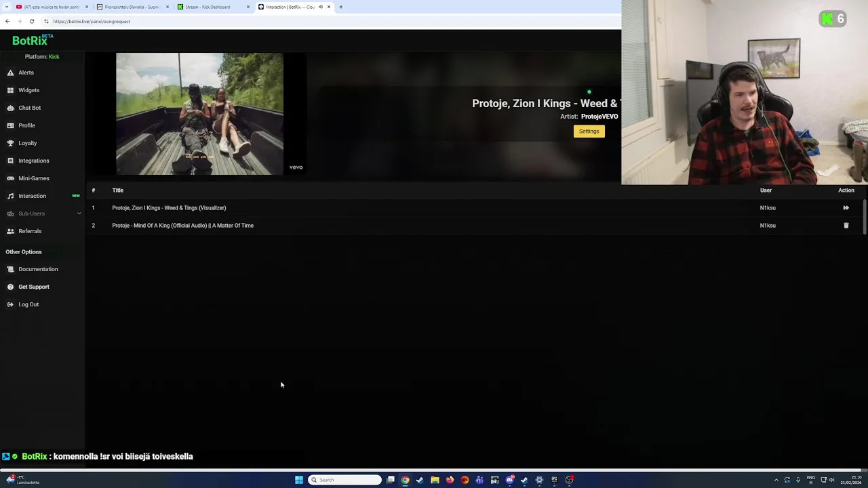Image resolution: width=868 pixels, height=488 pixels.
Task: Click the Action column header
Action: pyautogui.click(x=846, y=190)
